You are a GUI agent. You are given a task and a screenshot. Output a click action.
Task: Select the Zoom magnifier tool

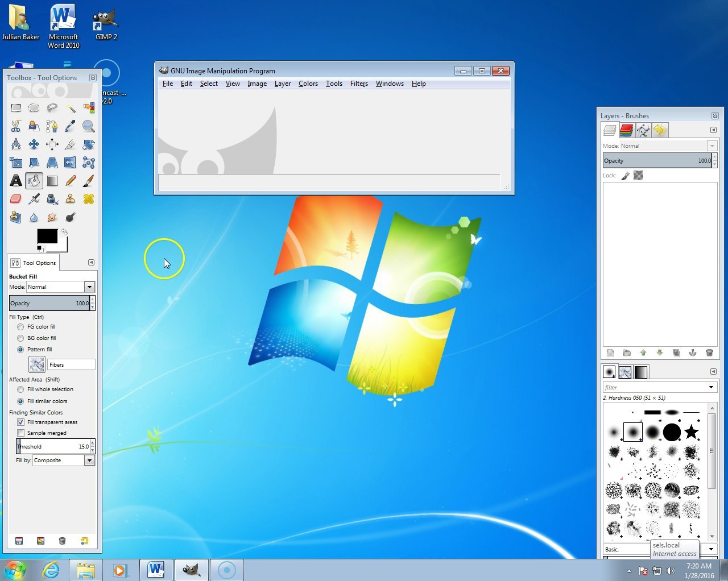tap(88, 126)
